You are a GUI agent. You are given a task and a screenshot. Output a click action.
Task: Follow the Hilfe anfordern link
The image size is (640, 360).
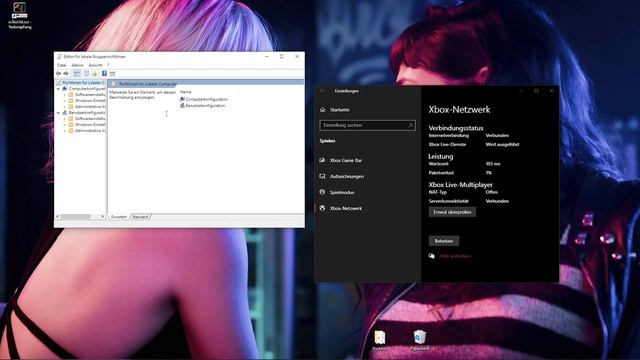pos(455,256)
